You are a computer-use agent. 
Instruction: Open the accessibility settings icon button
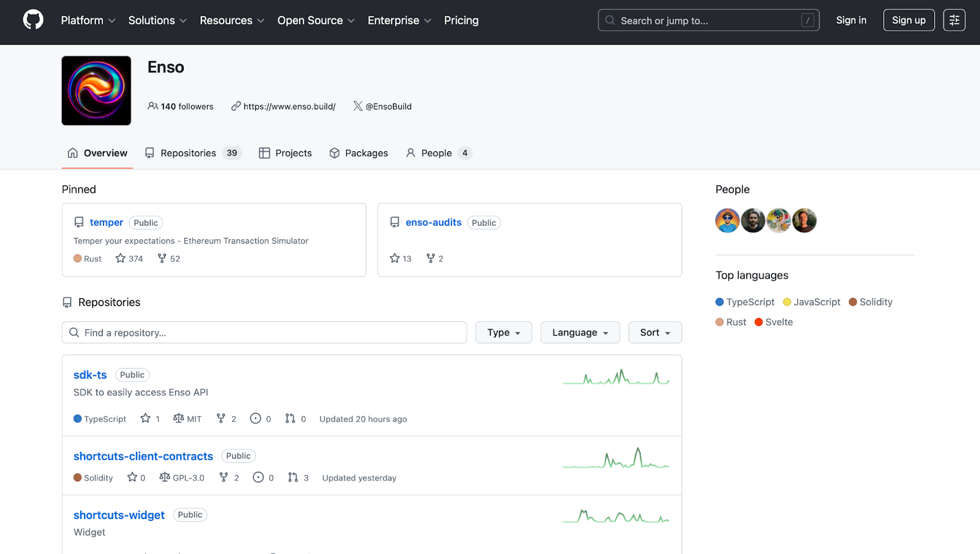click(x=954, y=20)
